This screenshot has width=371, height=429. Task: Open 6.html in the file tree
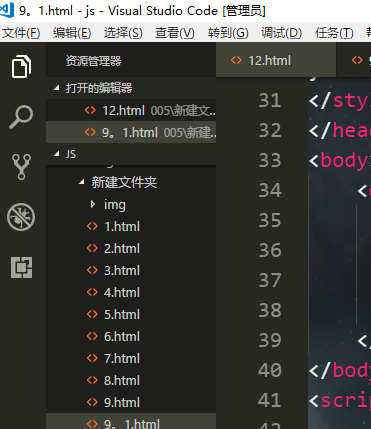[x=131, y=336]
